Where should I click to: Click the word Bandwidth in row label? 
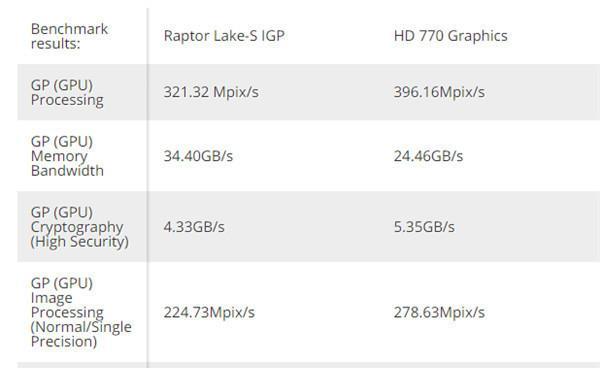click(x=67, y=171)
